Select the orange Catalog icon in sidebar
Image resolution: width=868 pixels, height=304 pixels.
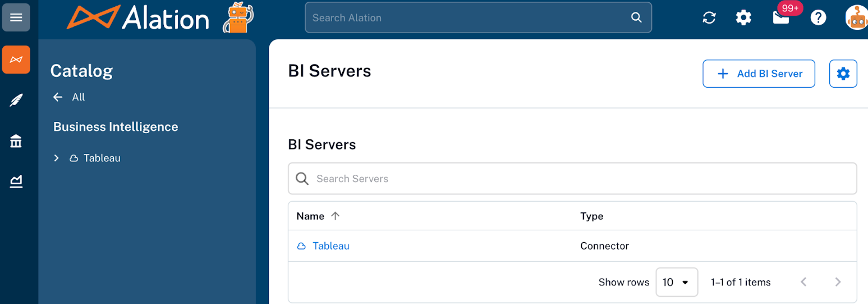(x=16, y=60)
